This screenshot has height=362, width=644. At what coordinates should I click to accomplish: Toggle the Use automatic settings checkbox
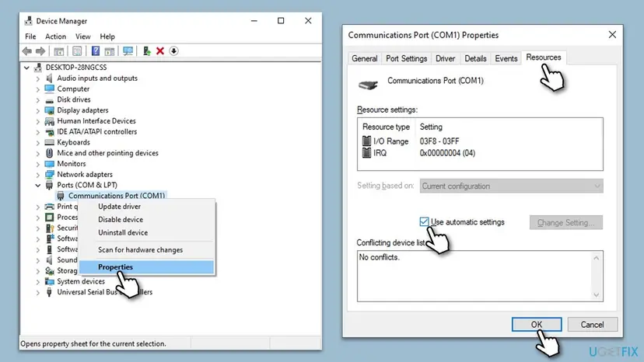424,221
